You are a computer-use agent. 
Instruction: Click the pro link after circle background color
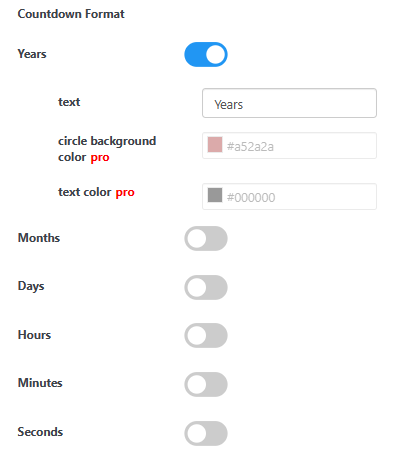[100, 157]
